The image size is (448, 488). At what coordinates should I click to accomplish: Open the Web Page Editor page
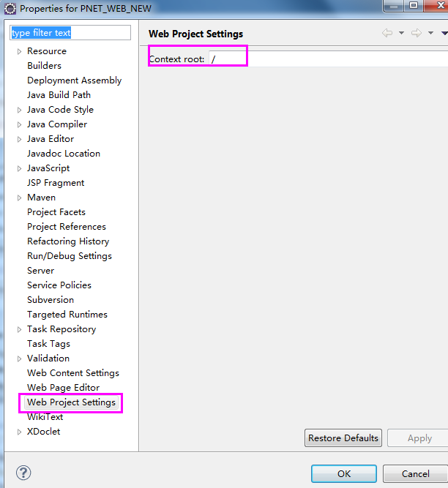[x=63, y=388]
